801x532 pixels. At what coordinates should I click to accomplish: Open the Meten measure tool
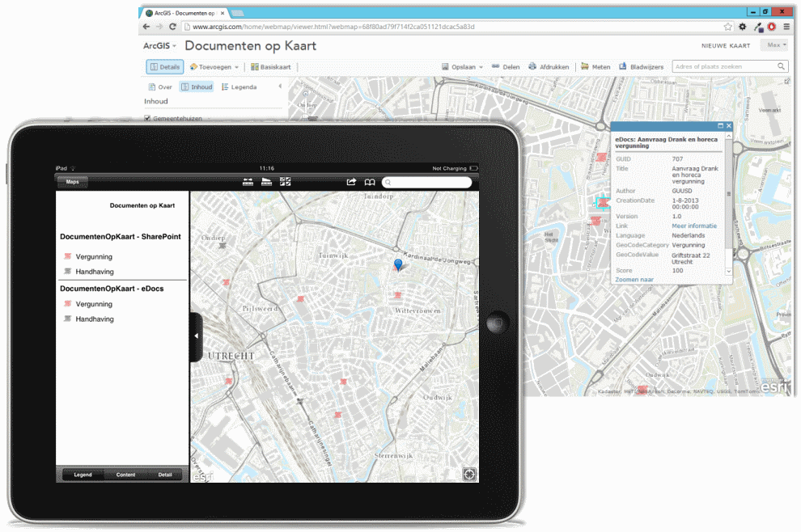click(595, 67)
